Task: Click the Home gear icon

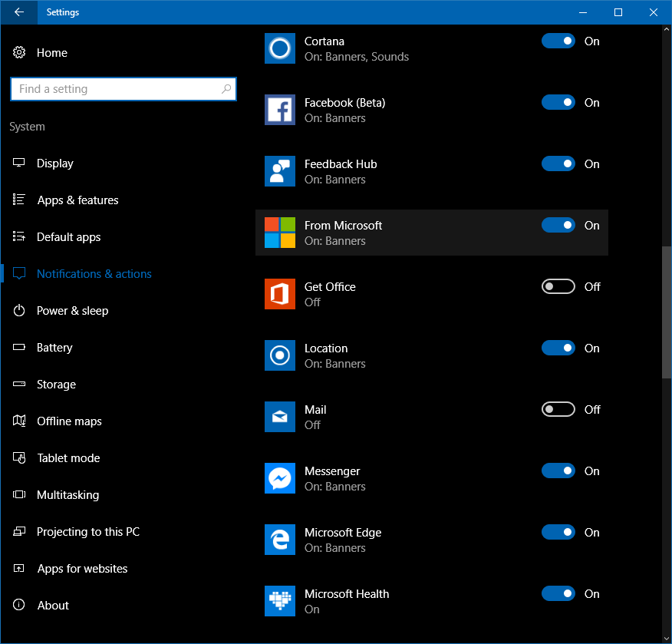Action: click(20, 53)
